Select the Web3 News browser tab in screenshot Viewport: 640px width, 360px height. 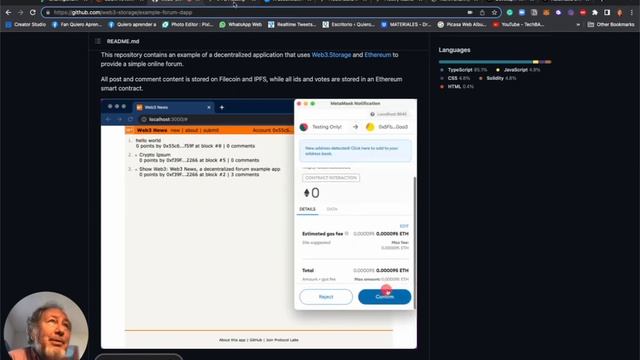(173, 107)
